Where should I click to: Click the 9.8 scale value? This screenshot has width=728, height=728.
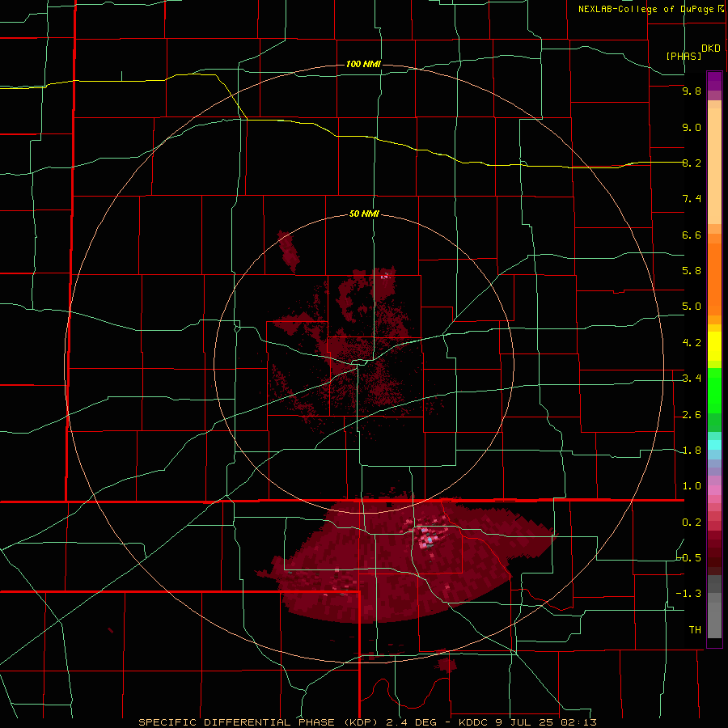click(692, 91)
